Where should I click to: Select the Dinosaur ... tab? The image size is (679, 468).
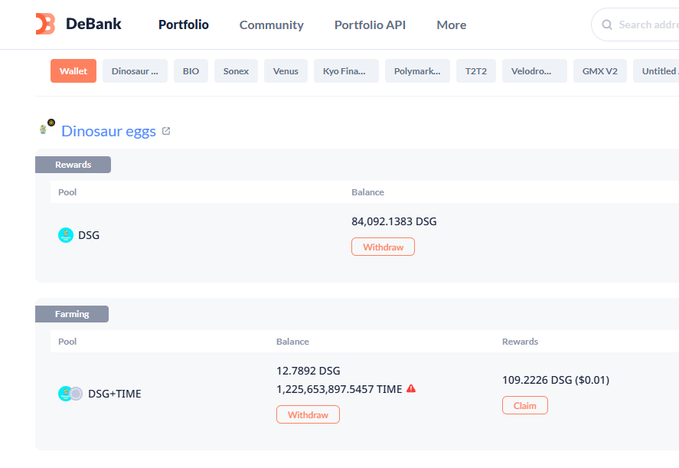coord(135,71)
